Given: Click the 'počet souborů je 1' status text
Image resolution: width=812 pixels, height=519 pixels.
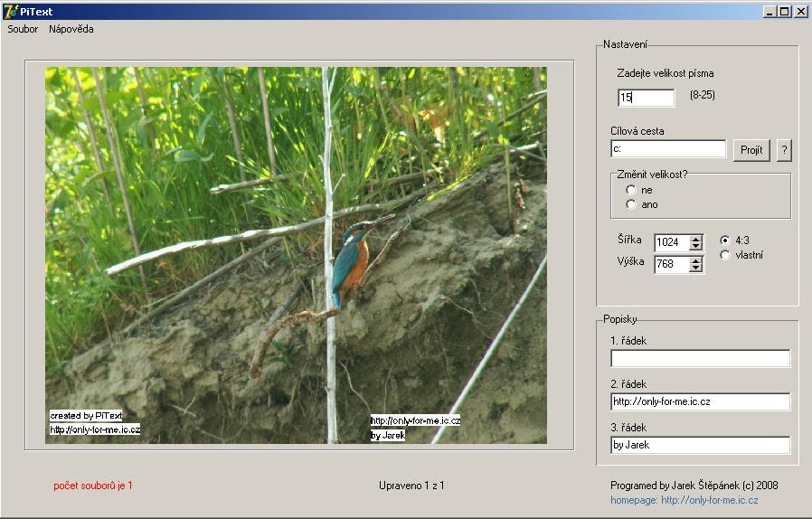Looking at the screenshot, I should click(x=93, y=486).
